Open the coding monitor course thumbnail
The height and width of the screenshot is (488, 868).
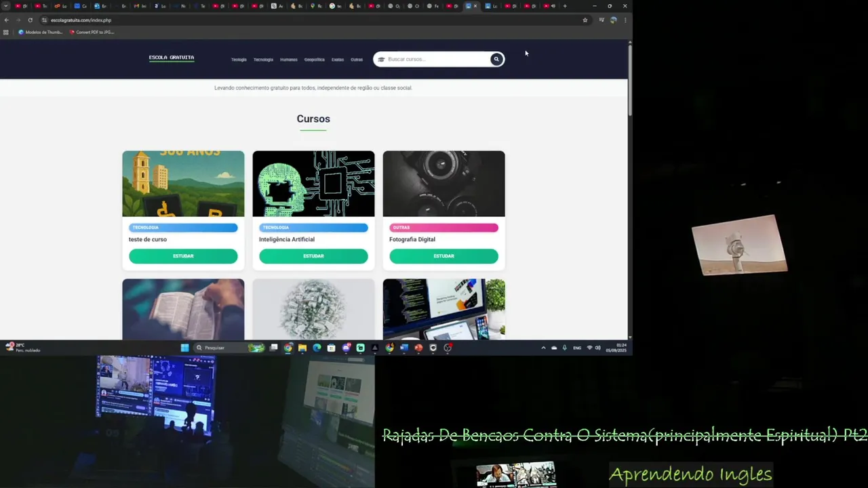pyautogui.click(x=443, y=309)
